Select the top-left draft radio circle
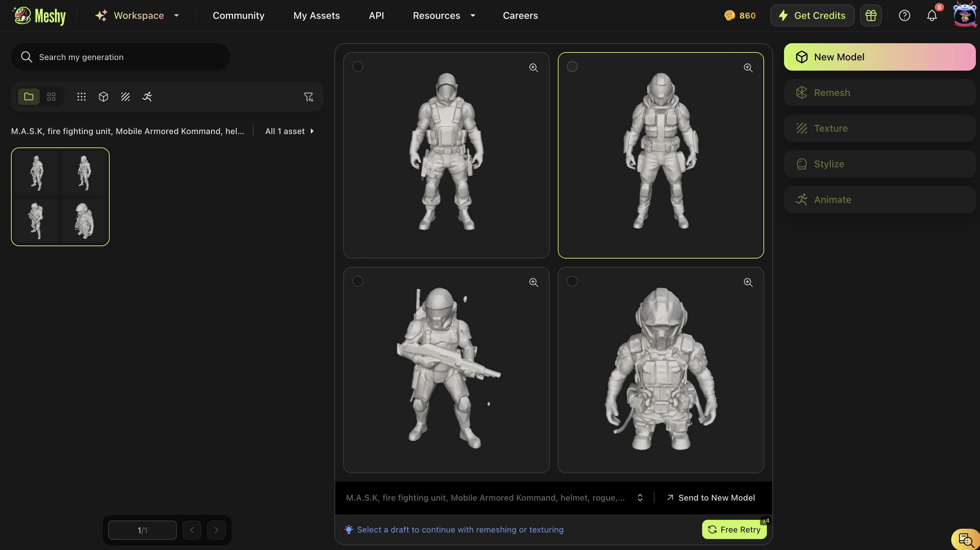The height and width of the screenshot is (550, 980). tap(358, 67)
